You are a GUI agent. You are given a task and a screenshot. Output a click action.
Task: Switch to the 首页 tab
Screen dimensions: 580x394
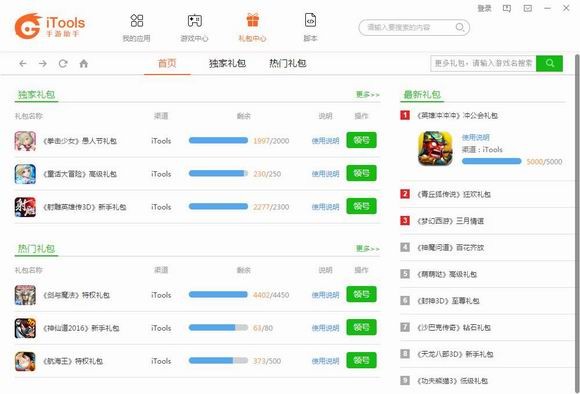tap(167, 63)
